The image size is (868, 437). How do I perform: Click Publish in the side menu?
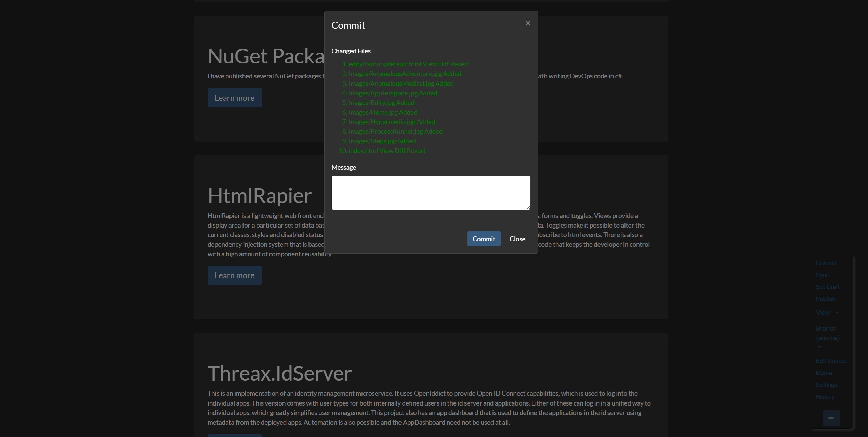point(825,299)
